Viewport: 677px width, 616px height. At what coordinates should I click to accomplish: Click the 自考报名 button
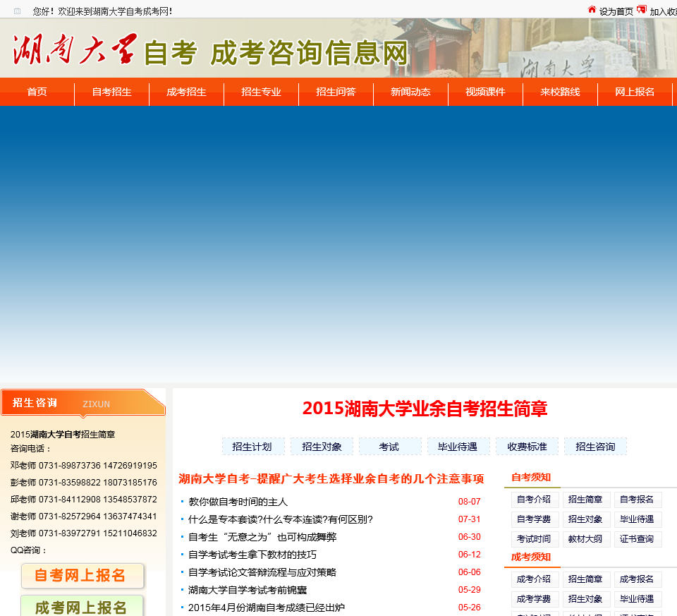coord(638,500)
